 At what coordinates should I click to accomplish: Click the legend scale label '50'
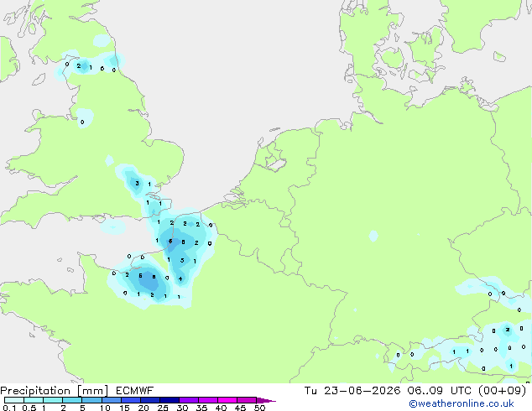point(259,408)
